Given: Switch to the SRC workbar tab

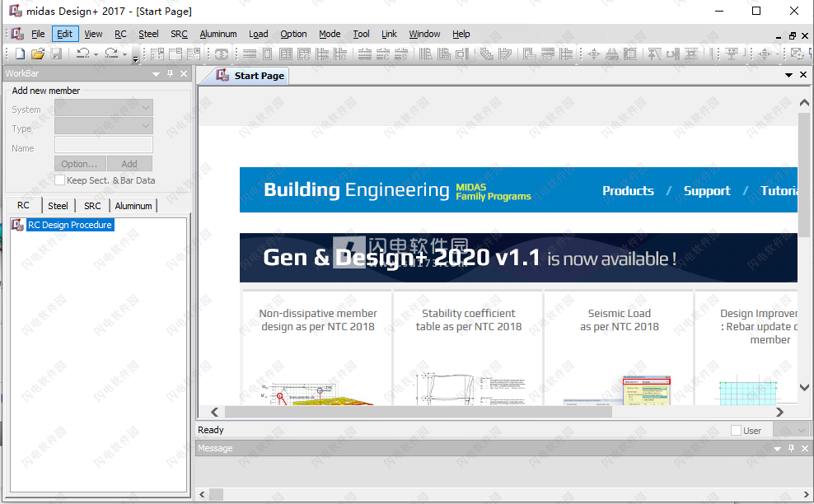Looking at the screenshot, I should tap(92, 206).
